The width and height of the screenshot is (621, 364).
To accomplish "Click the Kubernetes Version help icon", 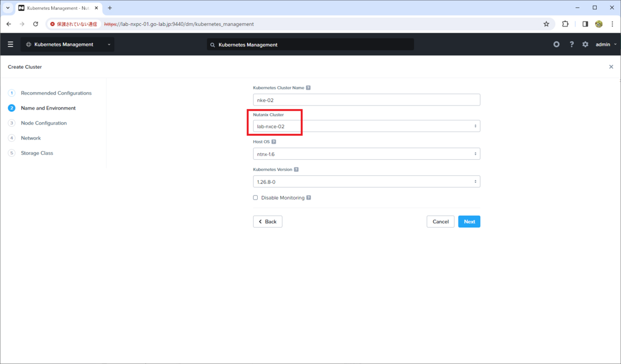I will point(296,170).
